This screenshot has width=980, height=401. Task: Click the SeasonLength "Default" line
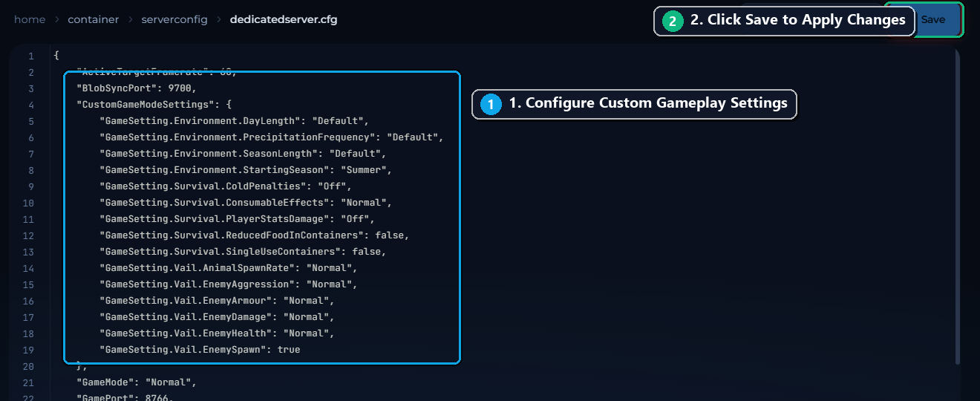coord(243,154)
